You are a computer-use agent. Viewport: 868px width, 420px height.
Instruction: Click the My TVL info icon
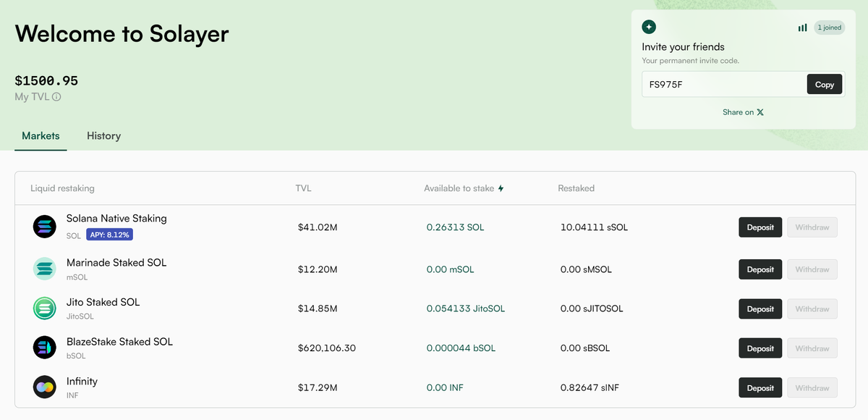pyautogui.click(x=56, y=97)
